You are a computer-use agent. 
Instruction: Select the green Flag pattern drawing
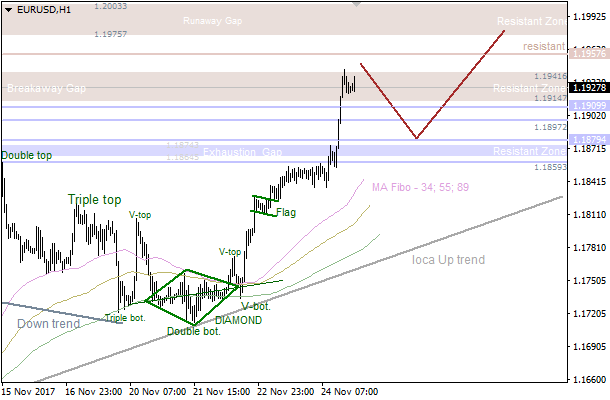[x=264, y=204]
